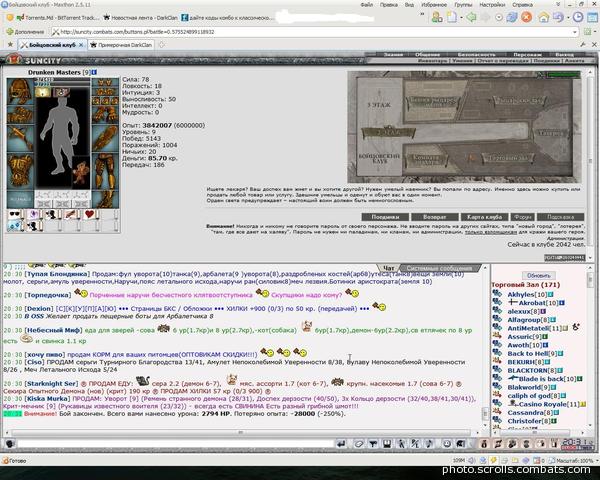Open the smileys picker icon

point(447,444)
